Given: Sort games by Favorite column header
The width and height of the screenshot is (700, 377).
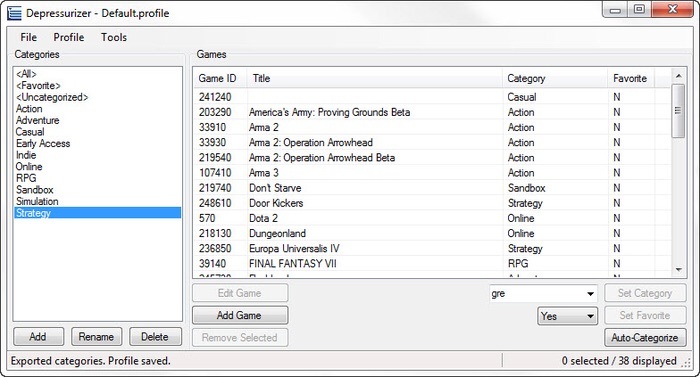Looking at the screenshot, I should pyautogui.click(x=631, y=78).
